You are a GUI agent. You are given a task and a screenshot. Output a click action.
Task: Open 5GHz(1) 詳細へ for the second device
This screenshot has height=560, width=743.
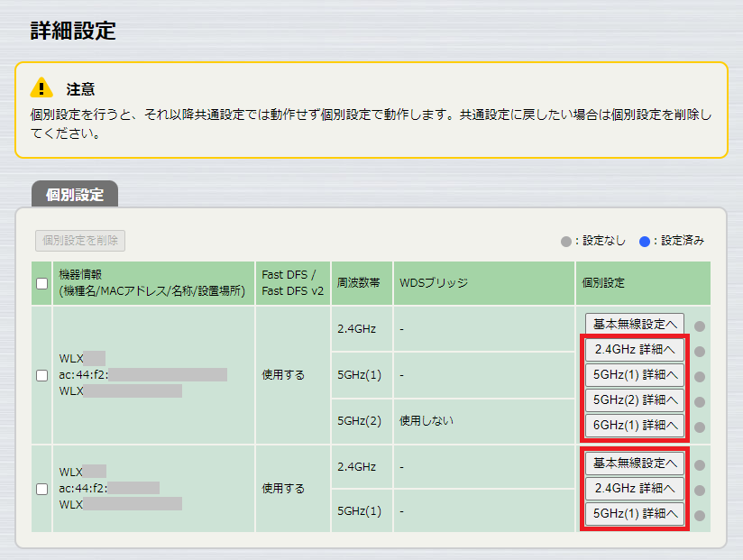pyautogui.click(x=636, y=513)
